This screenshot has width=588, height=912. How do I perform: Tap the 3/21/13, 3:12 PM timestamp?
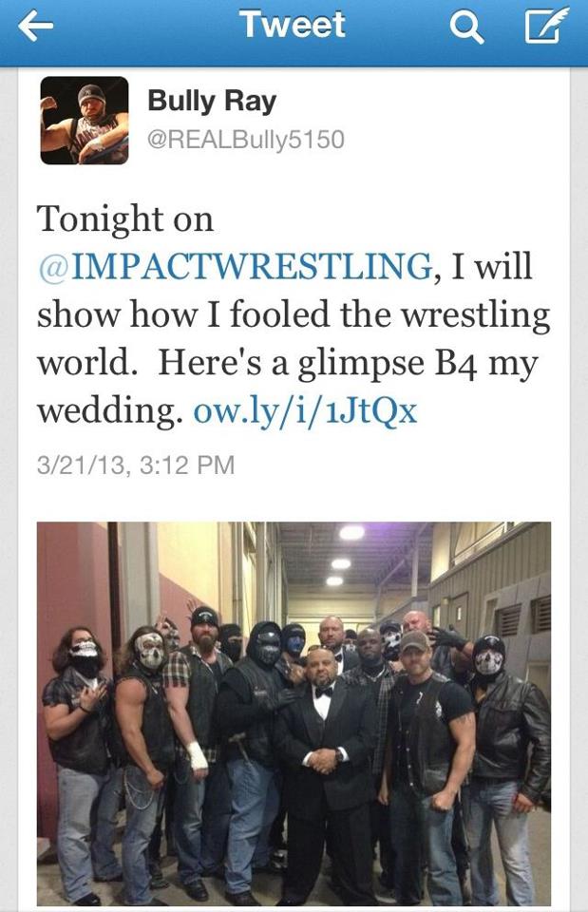pyautogui.click(x=136, y=465)
